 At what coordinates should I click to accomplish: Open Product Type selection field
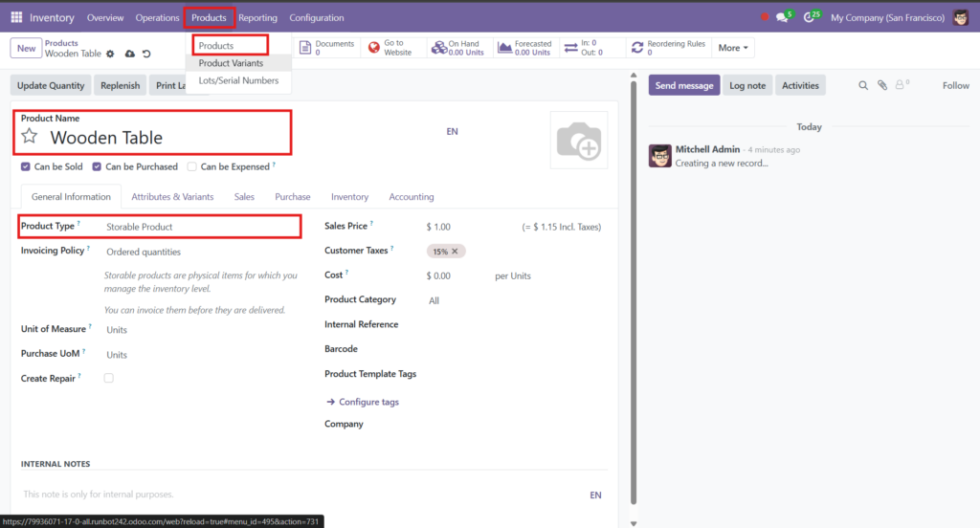202,227
